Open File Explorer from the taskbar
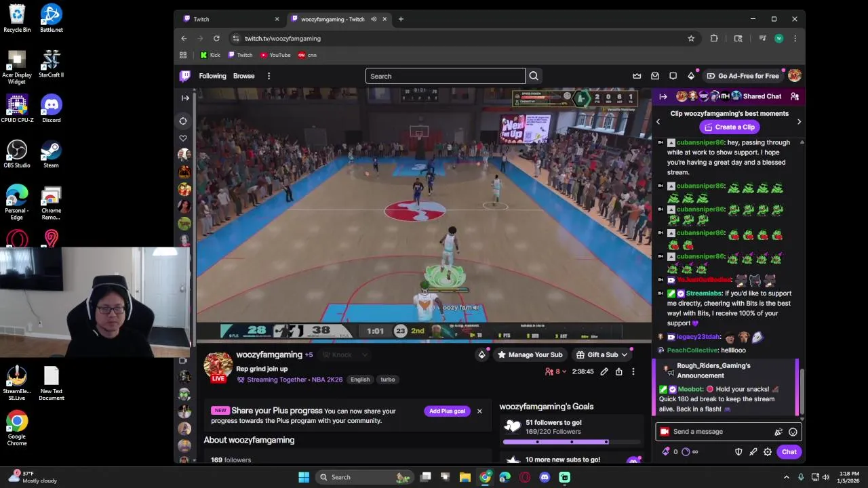The image size is (868, 488). point(465,477)
